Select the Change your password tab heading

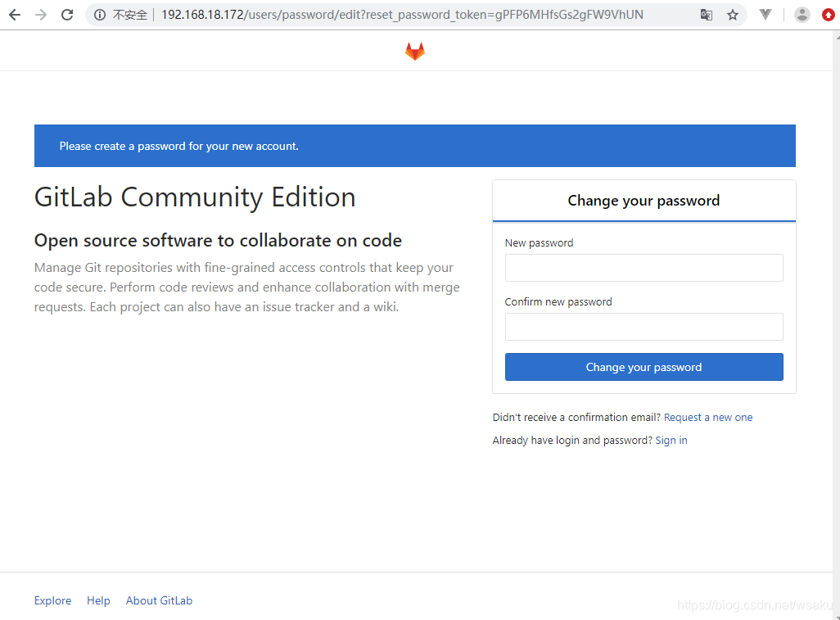point(644,201)
